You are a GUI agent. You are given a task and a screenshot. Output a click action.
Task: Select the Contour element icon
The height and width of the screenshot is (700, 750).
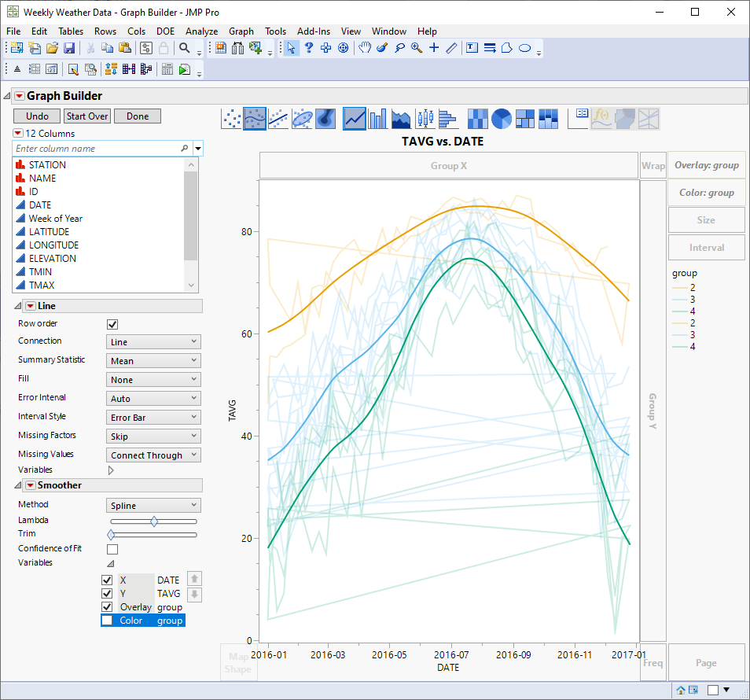326,119
